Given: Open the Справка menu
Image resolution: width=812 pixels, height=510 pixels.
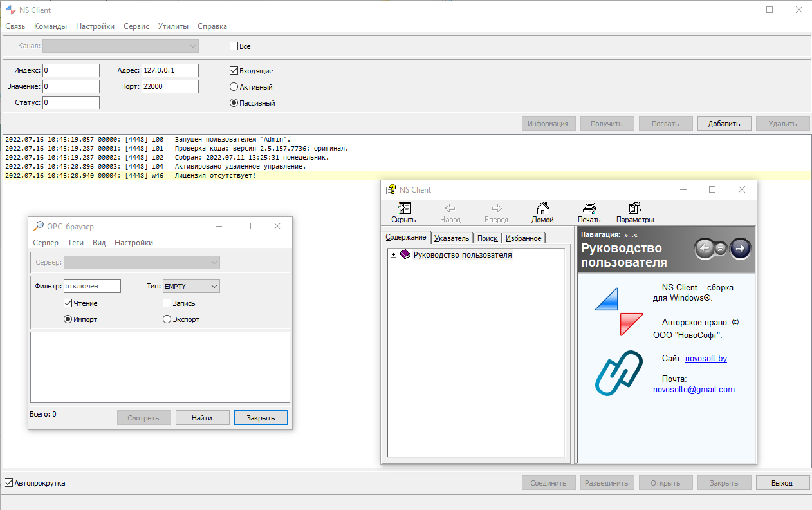Looking at the screenshot, I should [x=212, y=26].
